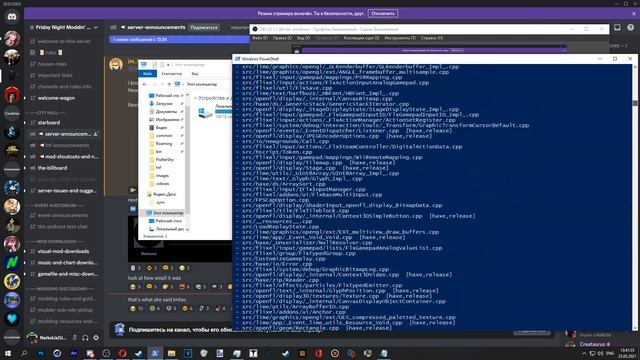
Task: Toggle the Discord microphone mute icon
Action: click(74, 338)
